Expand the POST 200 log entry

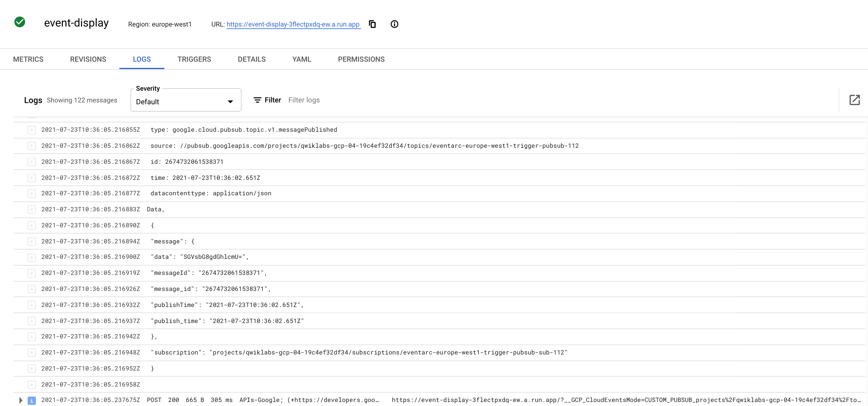pos(21,400)
